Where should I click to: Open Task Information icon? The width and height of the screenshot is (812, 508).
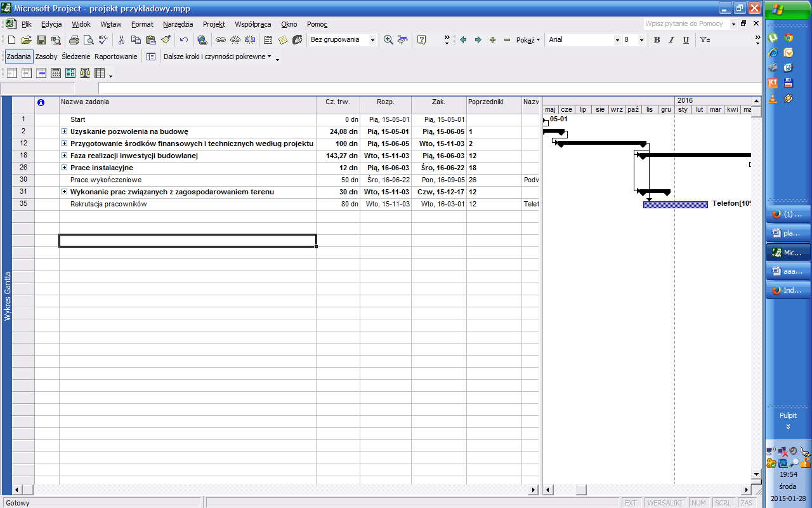268,40
